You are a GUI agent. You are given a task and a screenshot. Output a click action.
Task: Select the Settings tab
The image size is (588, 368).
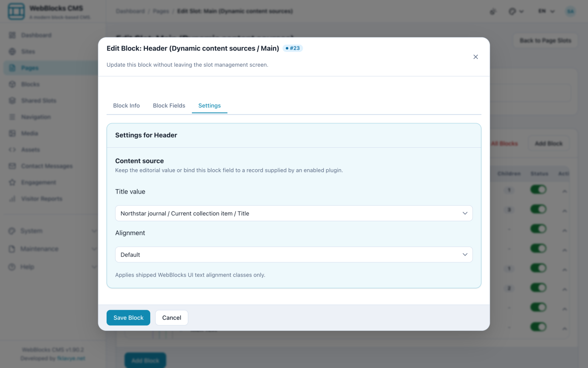[209, 106]
